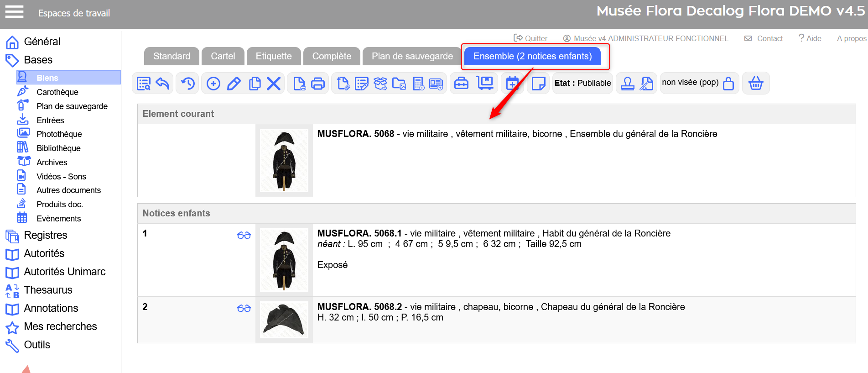The image size is (868, 373).
Task: Add record to basket icon
Action: (755, 84)
